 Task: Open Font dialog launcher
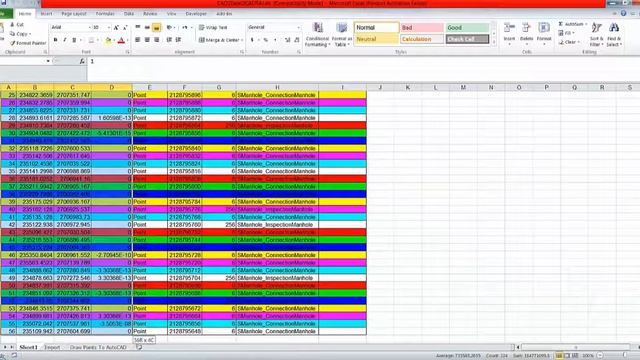(x=127, y=52)
